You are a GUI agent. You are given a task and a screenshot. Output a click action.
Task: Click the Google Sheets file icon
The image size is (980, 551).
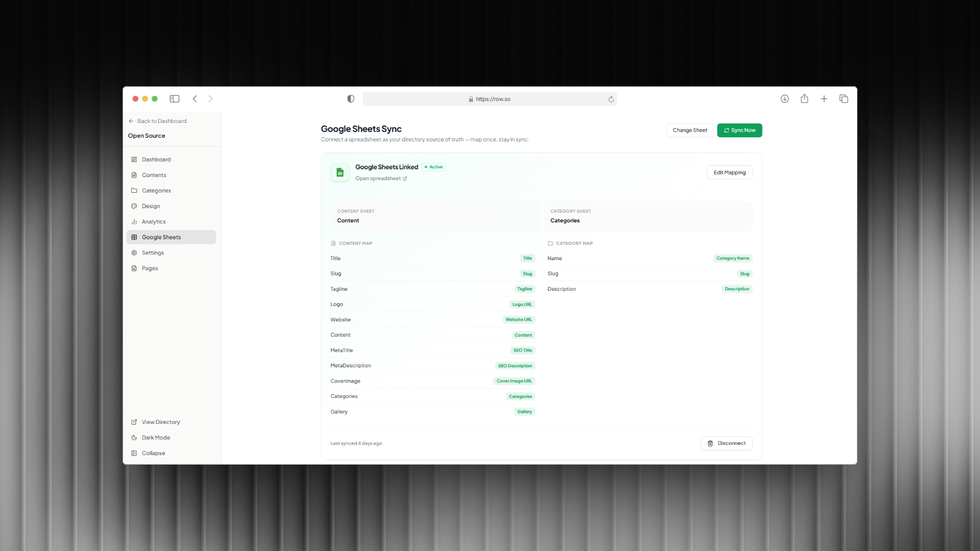pyautogui.click(x=340, y=172)
